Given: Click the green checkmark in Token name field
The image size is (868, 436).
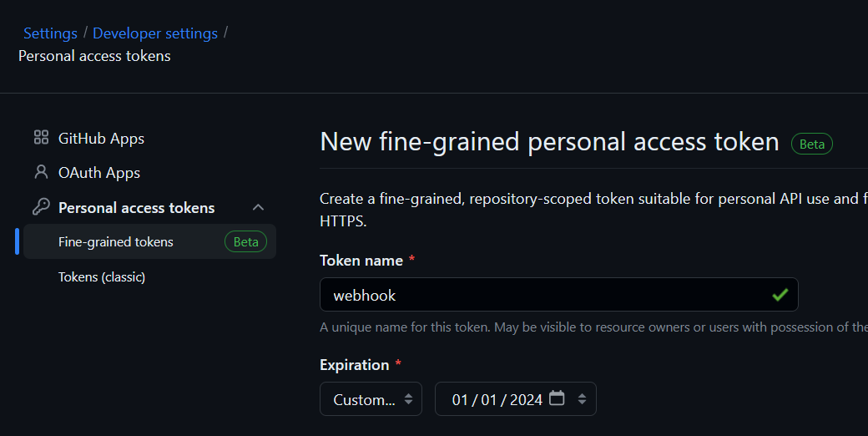Looking at the screenshot, I should click(780, 295).
